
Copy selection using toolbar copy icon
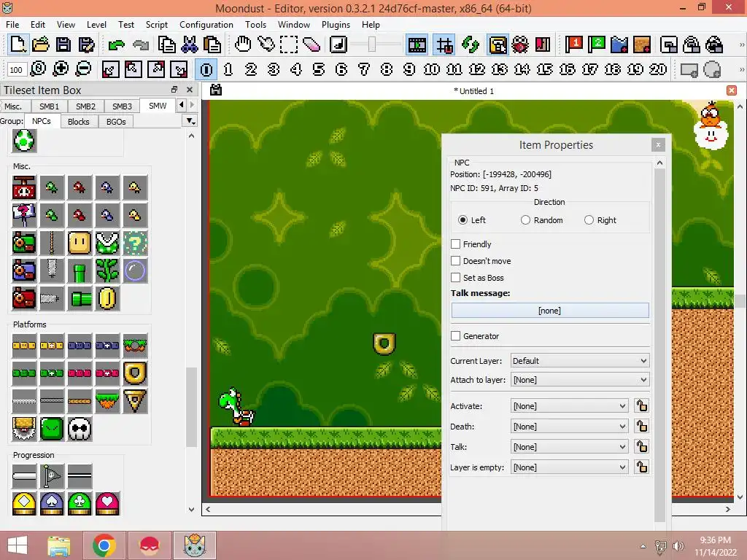click(x=166, y=45)
